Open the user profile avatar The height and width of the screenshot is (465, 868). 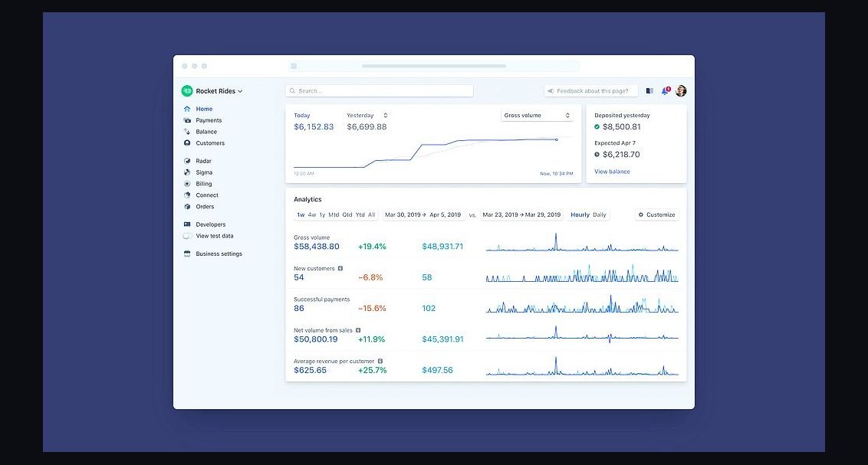coord(681,90)
